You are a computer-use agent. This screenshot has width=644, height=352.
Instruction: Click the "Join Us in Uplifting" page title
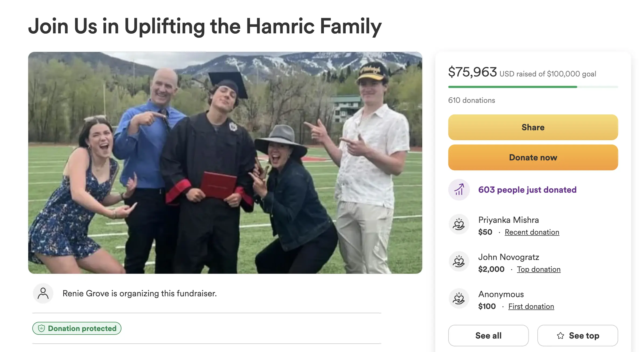tap(205, 26)
